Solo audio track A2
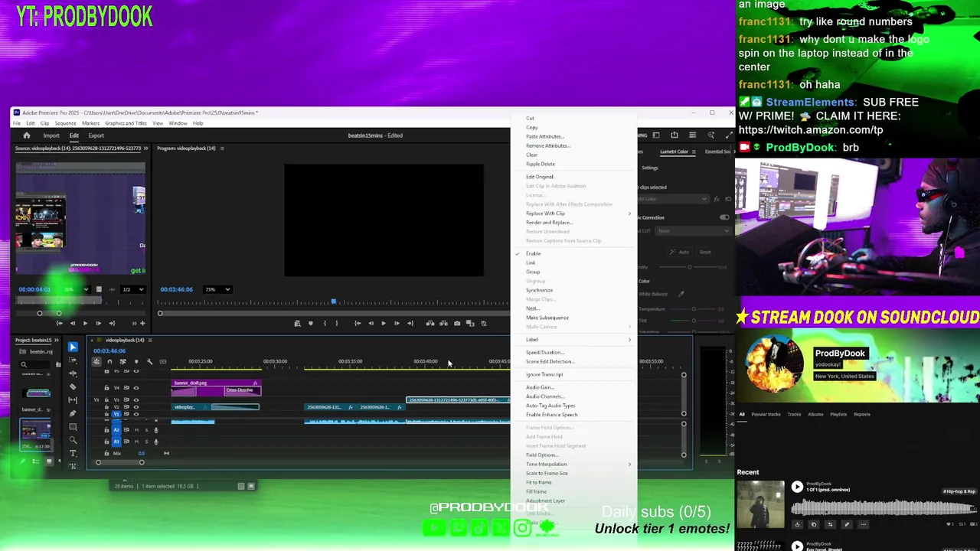The image size is (980, 551). coord(146,430)
